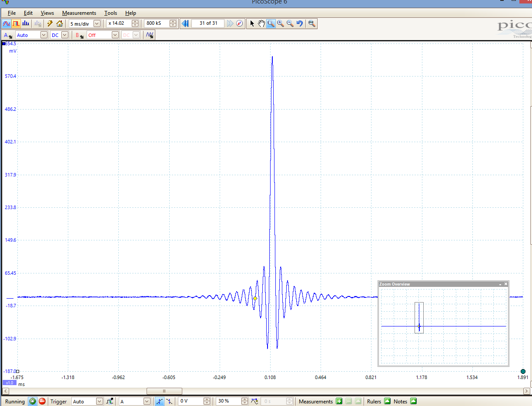Click the Zoom to full view icon

coord(311,23)
